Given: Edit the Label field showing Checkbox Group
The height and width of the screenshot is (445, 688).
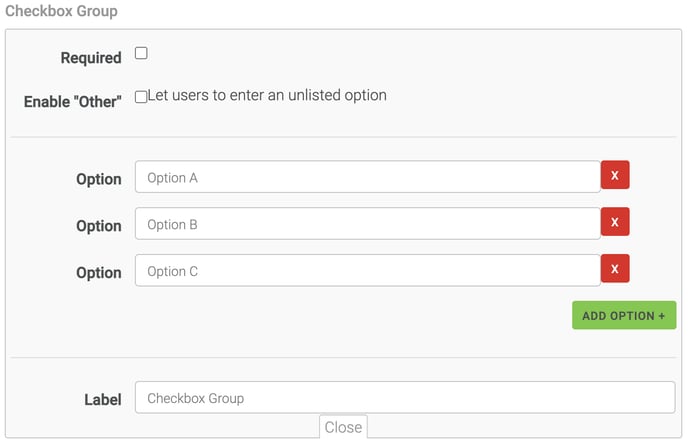Looking at the screenshot, I should pyautogui.click(x=404, y=398).
